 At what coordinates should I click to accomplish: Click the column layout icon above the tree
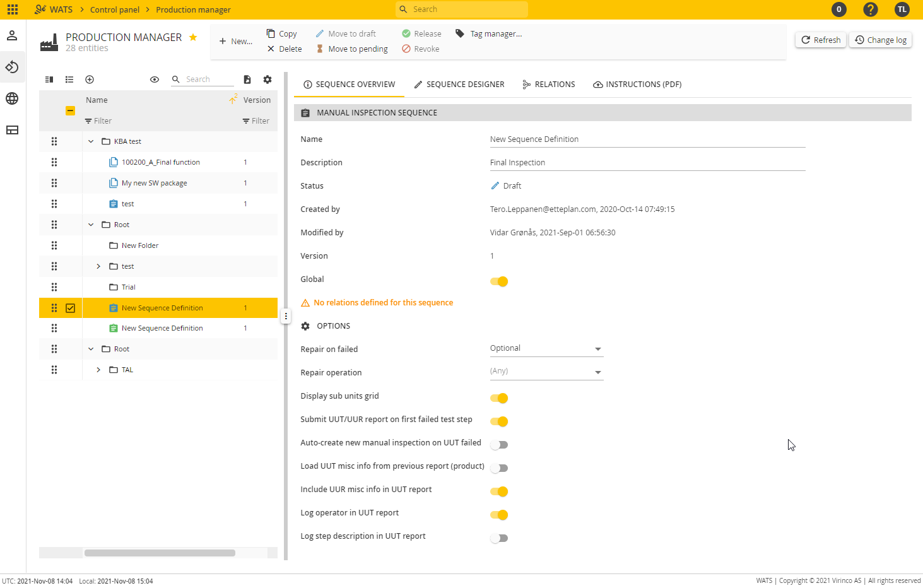click(x=49, y=79)
